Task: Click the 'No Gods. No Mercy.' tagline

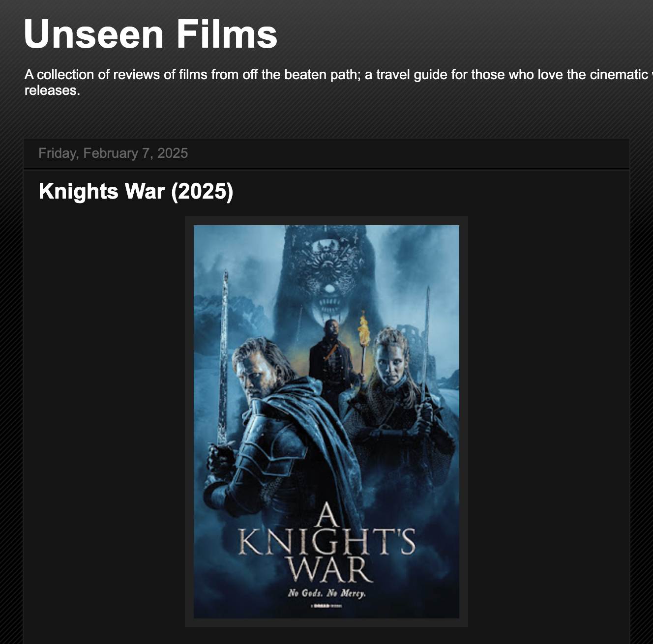Action: point(326,593)
